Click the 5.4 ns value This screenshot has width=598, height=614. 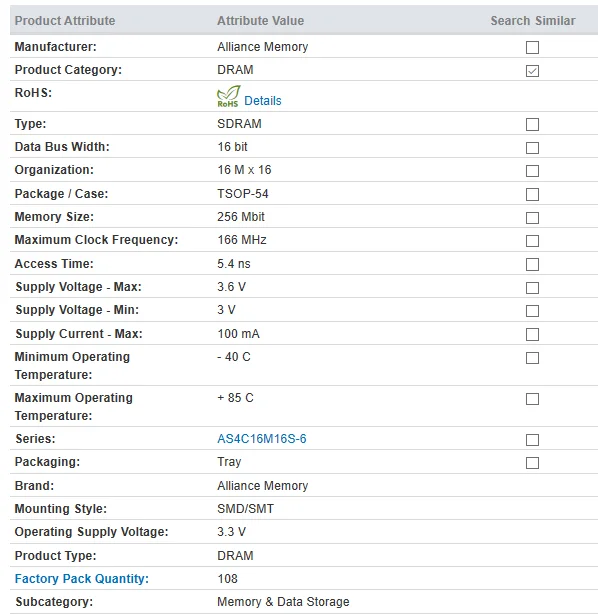click(233, 264)
